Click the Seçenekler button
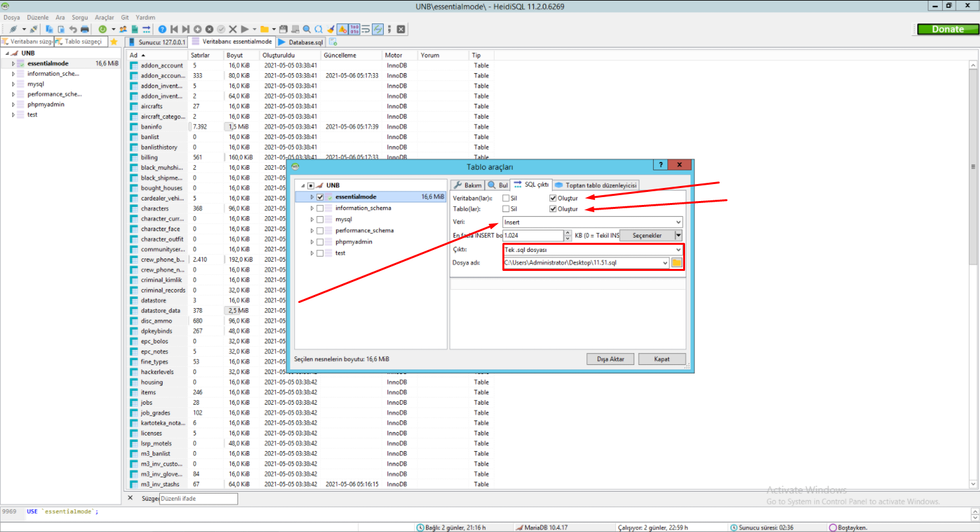Image resolution: width=980 pixels, height=532 pixels. click(647, 235)
